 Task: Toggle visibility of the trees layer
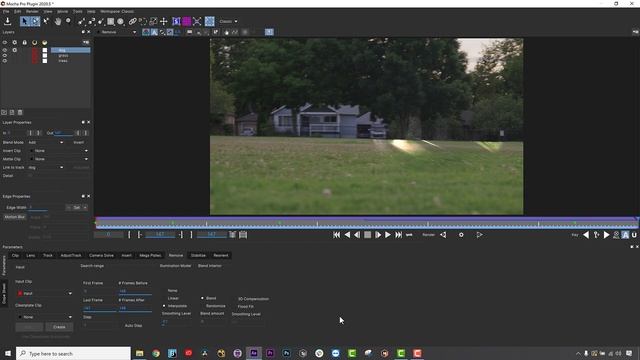(4, 61)
